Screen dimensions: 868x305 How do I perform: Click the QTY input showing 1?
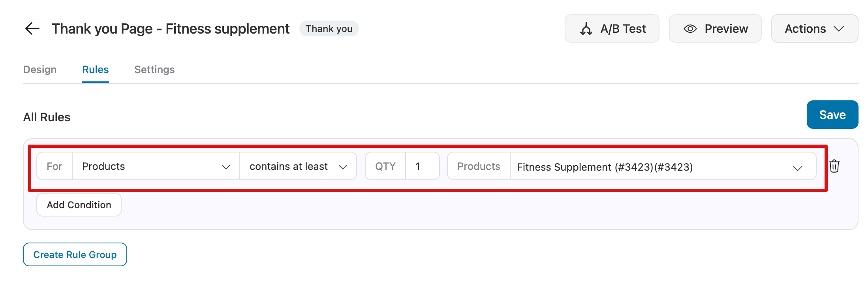[x=422, y=166]
